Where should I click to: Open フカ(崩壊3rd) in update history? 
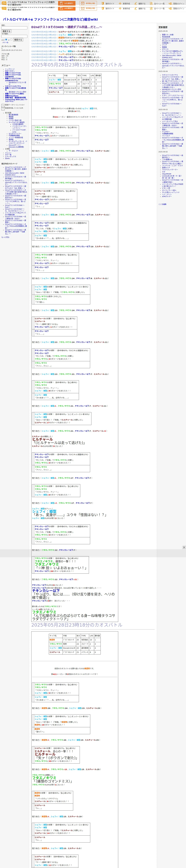pos(167,159)
